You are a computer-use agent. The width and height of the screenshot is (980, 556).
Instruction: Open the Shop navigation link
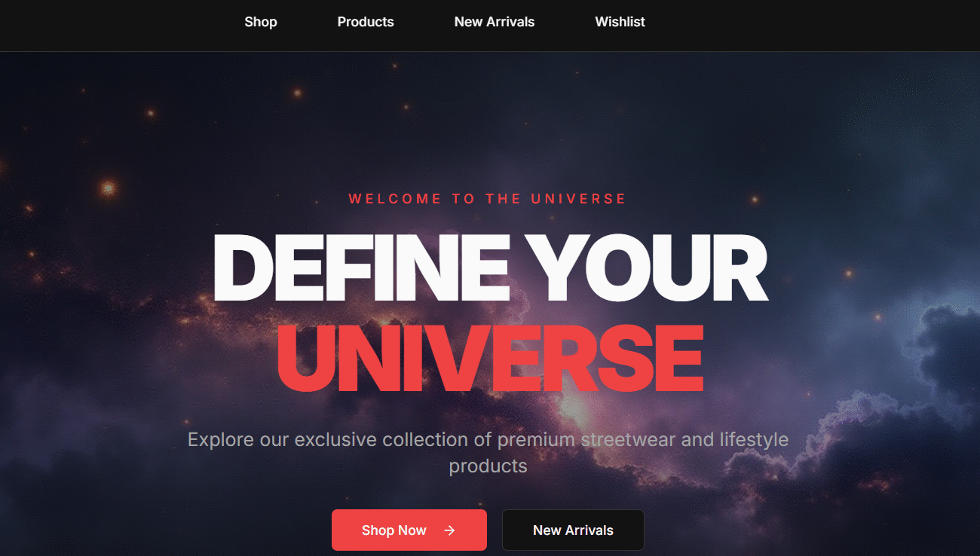pos(261,22)
